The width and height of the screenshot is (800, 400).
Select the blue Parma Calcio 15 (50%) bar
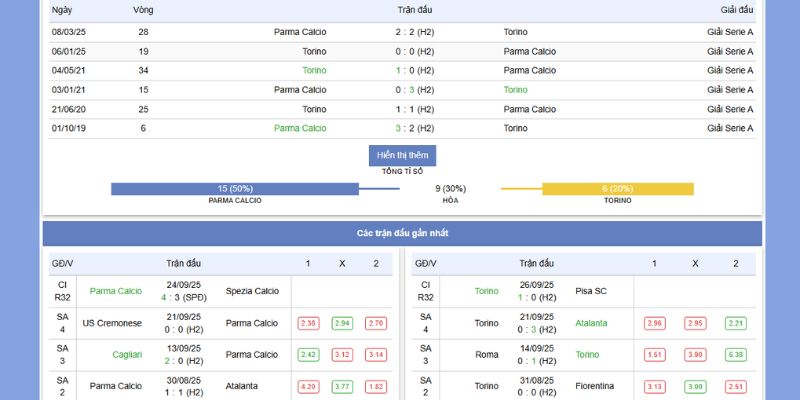pos(235,189)
